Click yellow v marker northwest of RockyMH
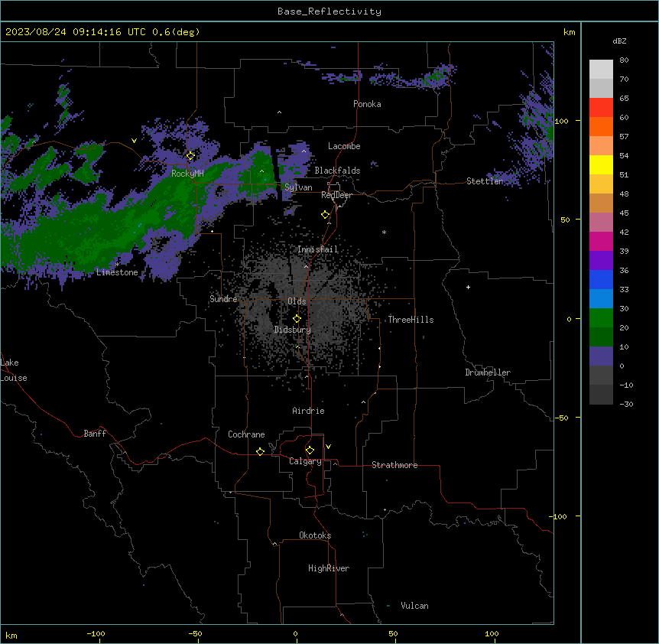Image resolution: width=659 pixels, height=644 pixels. click(x=134, y=141)
